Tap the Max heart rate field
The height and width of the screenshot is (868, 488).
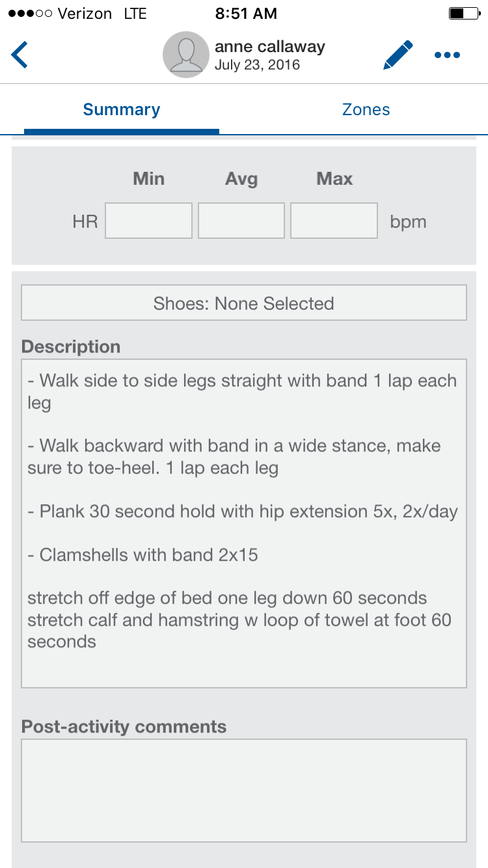334,221
